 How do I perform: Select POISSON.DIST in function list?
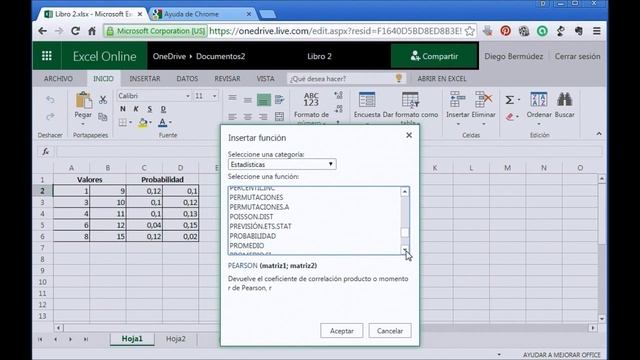(251, 217)
